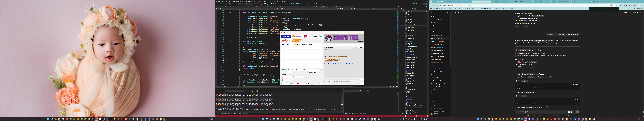Open the Debug menu in Visual Studio

tap(242, 1)
